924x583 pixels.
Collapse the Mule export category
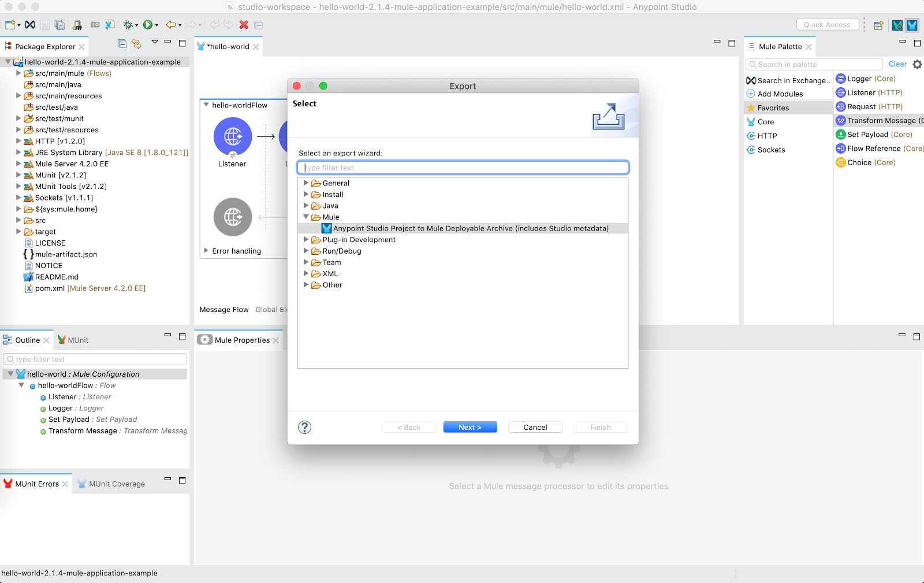tap(306, 217)
